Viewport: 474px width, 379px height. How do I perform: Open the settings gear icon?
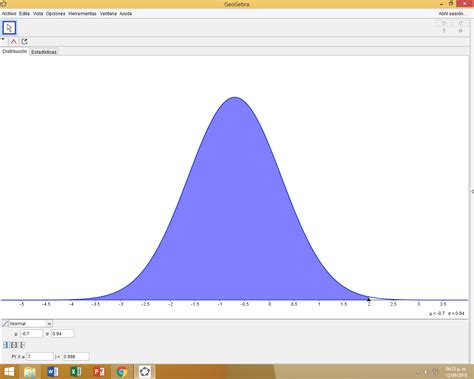pos(461,31)
